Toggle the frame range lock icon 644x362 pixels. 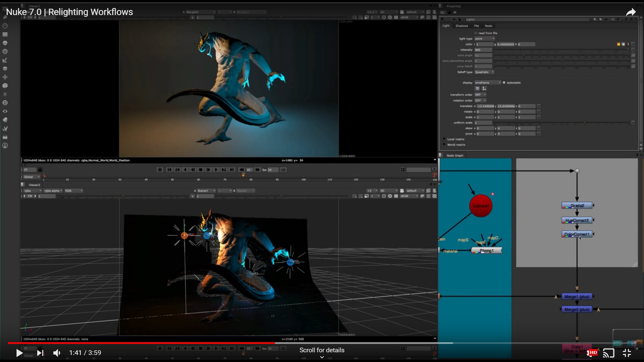pyautogui.click(x=40, y=170)
